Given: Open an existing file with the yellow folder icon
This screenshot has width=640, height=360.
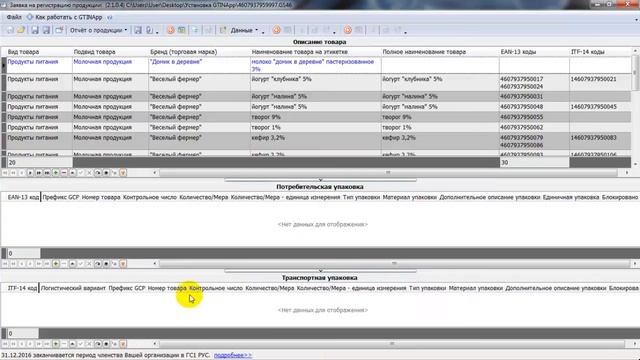Looking at the screenshot, I should click(x=21, y=30).
